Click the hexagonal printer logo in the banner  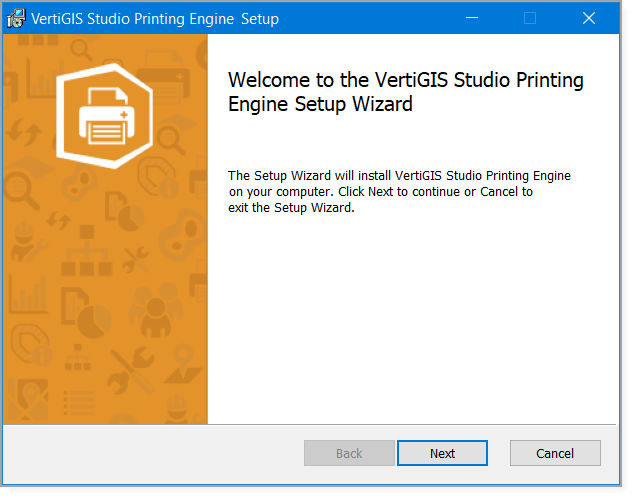pyautogui.click(x=104, y=116)
